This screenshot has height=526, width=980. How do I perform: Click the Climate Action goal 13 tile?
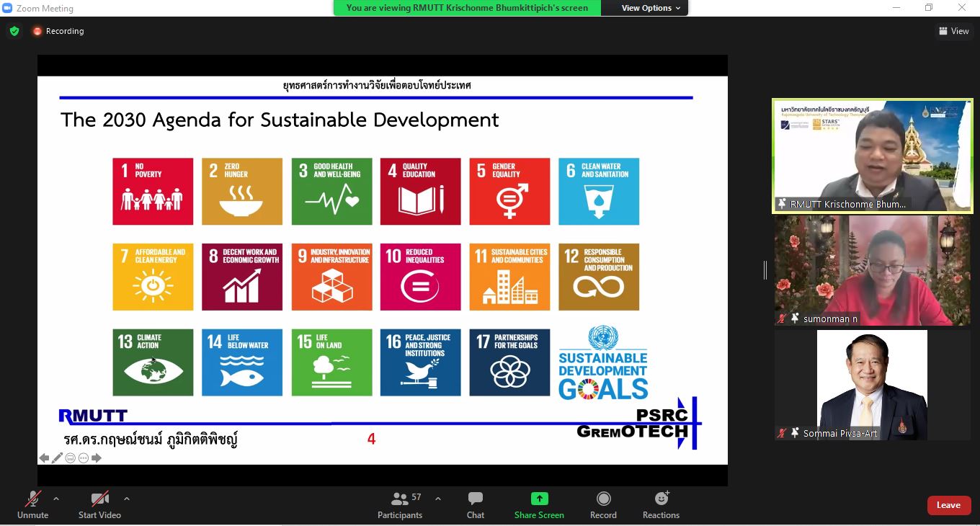(153, 362)
